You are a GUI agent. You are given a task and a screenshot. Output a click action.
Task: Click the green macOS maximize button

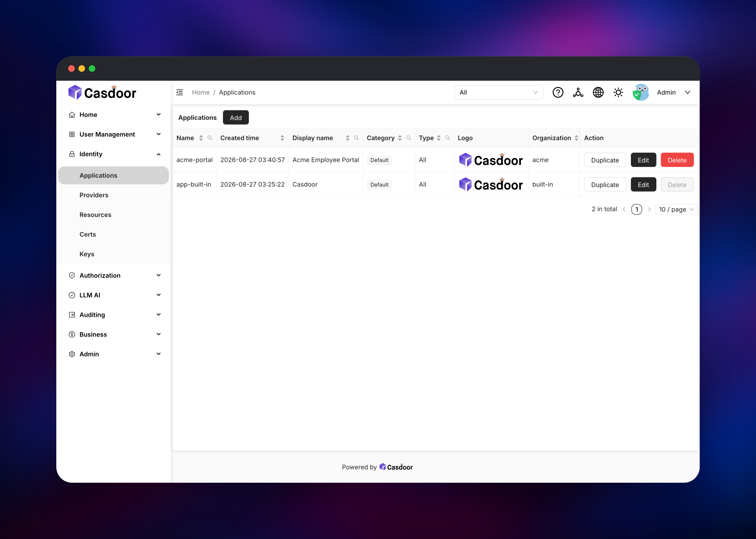(92, 68)
